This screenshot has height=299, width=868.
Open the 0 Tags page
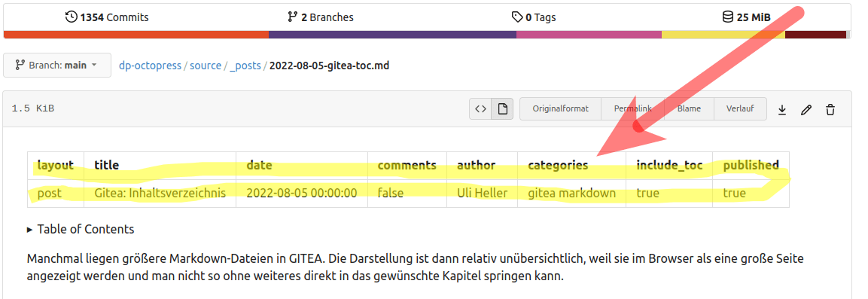pos(534,17)
